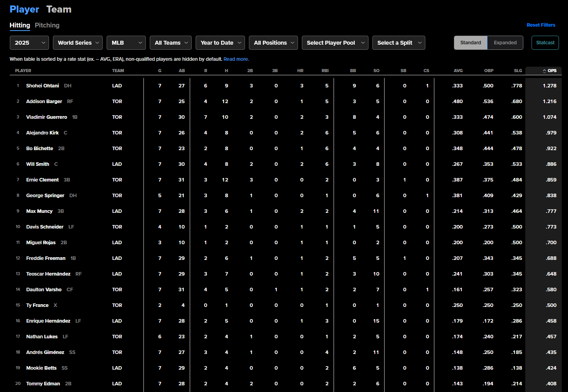Viewport: 568px width, 392px height.
Task: Sort by the H column header
Action: pyautogui.click(x=227, y=71)
